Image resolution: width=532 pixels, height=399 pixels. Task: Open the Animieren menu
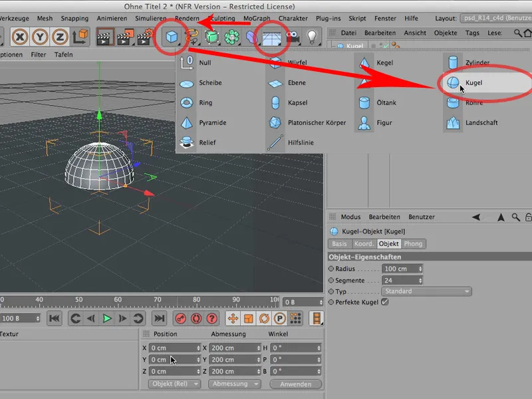point(112,19)
